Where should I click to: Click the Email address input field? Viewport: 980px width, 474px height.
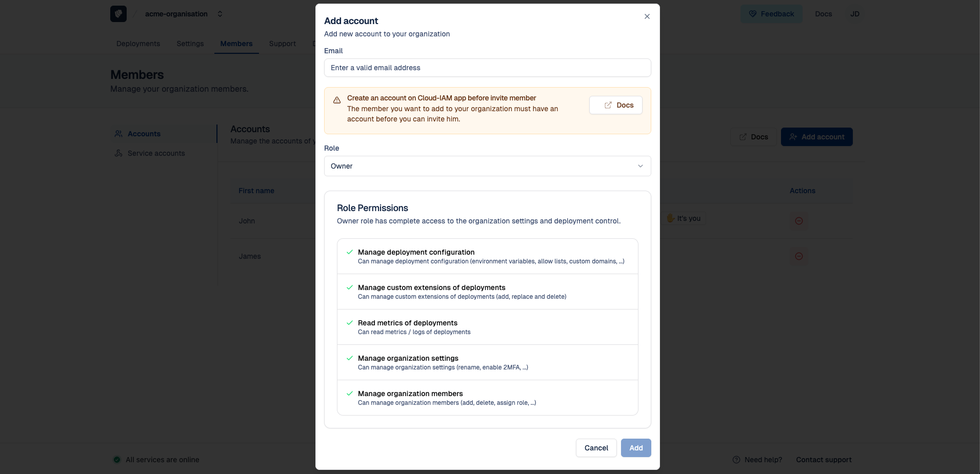tap(487, 68)
